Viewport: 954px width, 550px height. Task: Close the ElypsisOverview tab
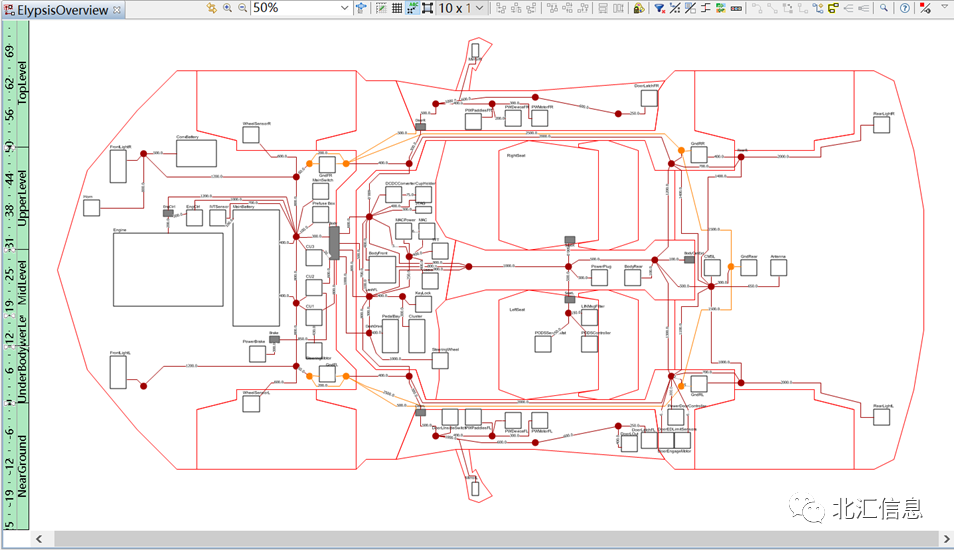click(x=117, y=10)
